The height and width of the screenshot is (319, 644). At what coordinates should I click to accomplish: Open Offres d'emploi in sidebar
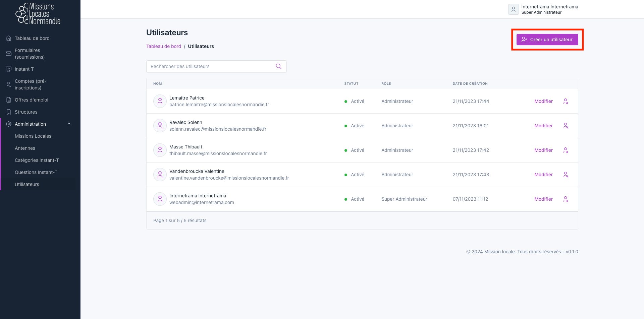click(x=31, y=100)
